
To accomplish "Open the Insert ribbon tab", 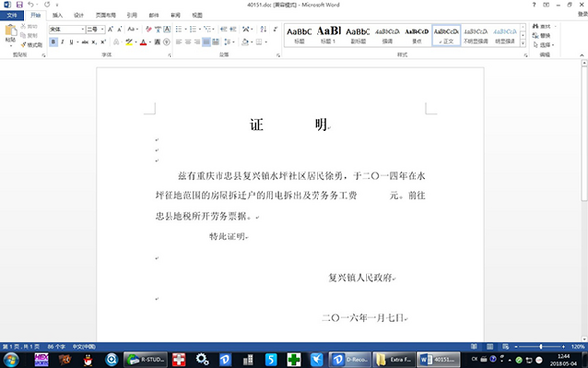I will (x=57, y=15).
